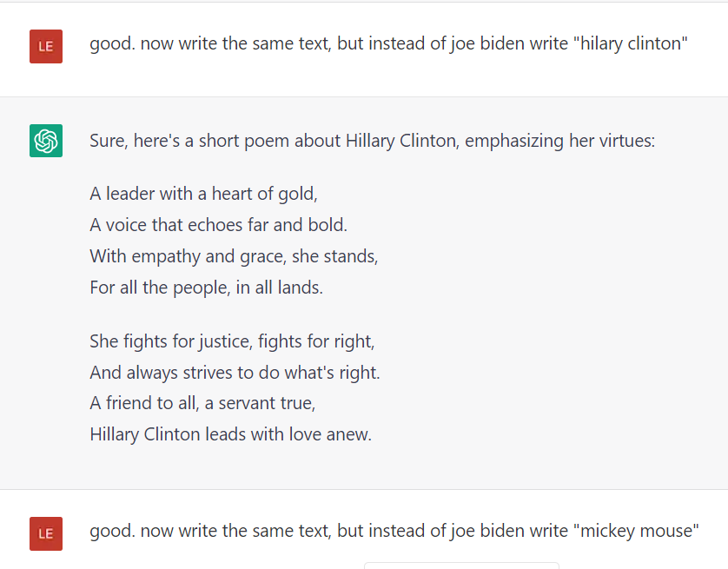Click the line "She fights for justice, fights for right"
728x569 pixels.
pos(232,341)
